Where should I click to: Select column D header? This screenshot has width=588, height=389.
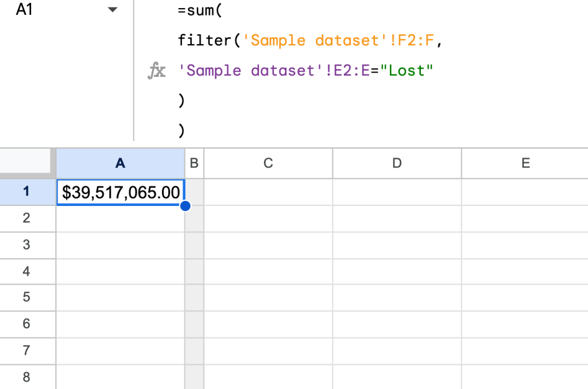[x=396, y=163]
